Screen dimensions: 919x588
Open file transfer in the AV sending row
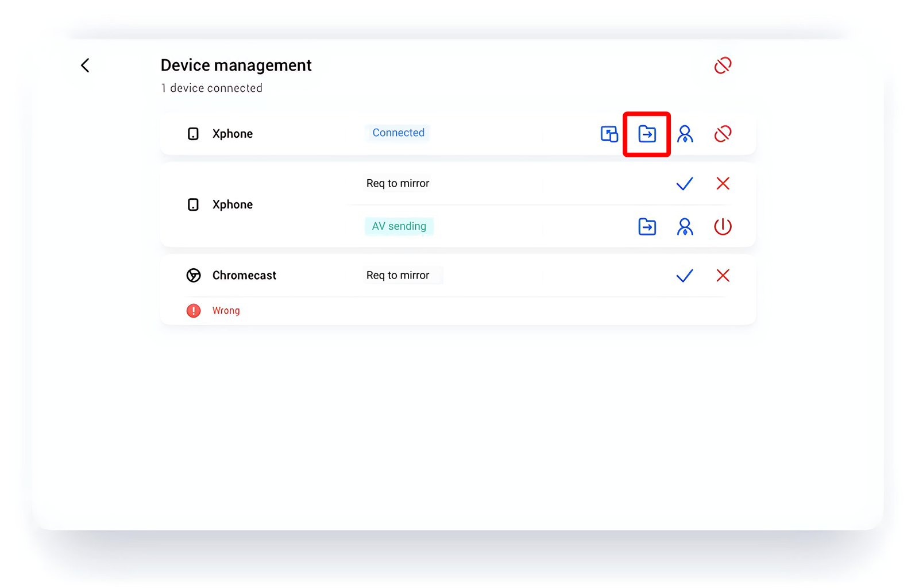click(647, 227)
